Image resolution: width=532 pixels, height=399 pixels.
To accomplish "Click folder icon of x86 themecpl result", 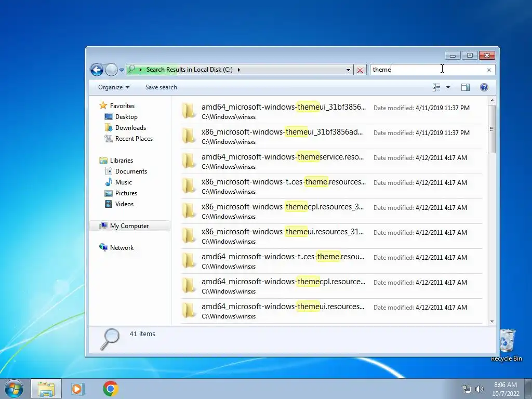I will (188, 211).
